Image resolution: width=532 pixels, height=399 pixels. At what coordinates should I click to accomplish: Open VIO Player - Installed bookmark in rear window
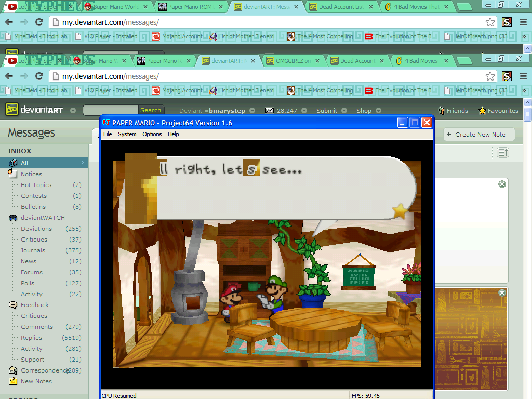[109, 36]
